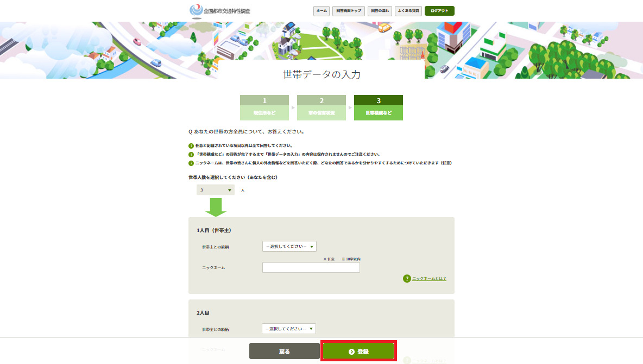Select step 2 車の保有状況 in progress bar
Viewport: 643px width, 364px height.
point(321,107)
